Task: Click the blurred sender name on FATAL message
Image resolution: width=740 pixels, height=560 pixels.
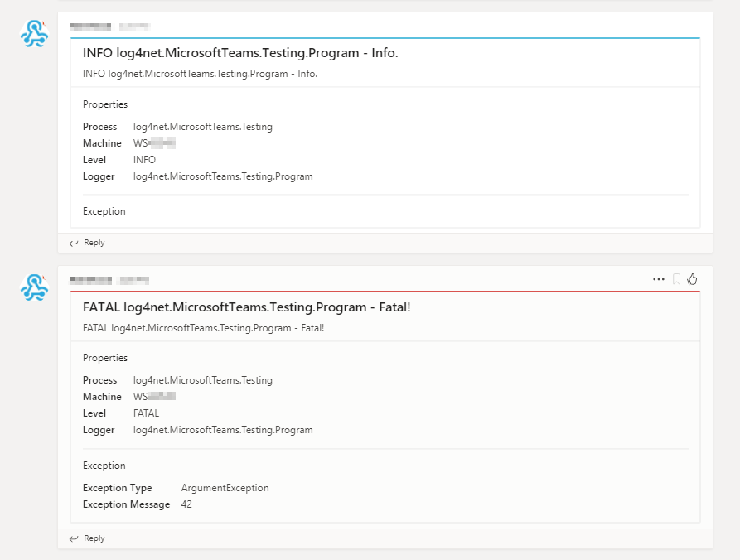Action: point(90,281)
